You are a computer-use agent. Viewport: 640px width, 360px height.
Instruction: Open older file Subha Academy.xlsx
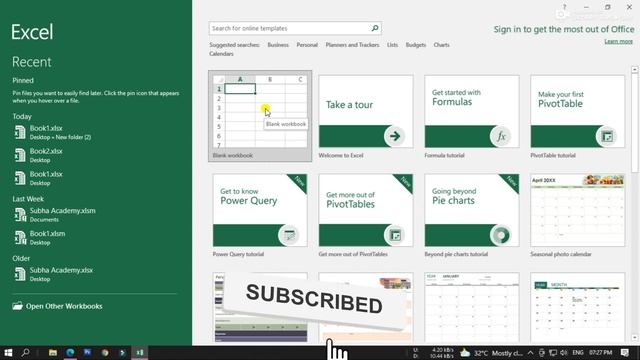(95, 274)
